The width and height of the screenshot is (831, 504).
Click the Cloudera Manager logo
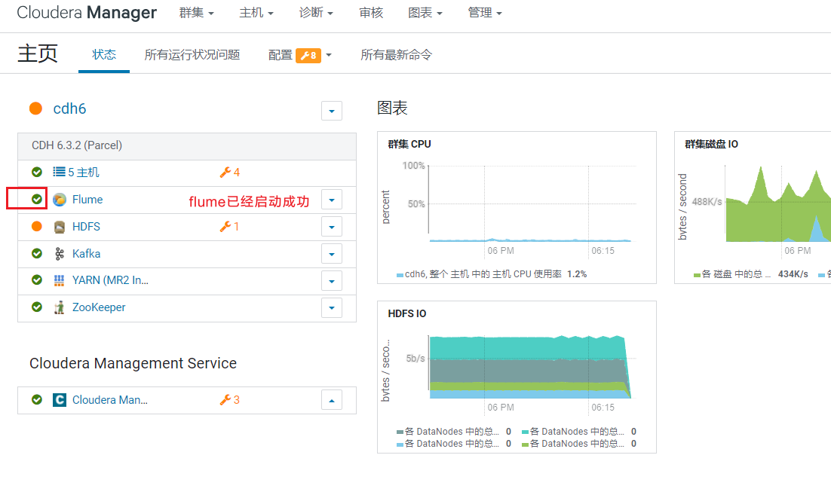87,12
